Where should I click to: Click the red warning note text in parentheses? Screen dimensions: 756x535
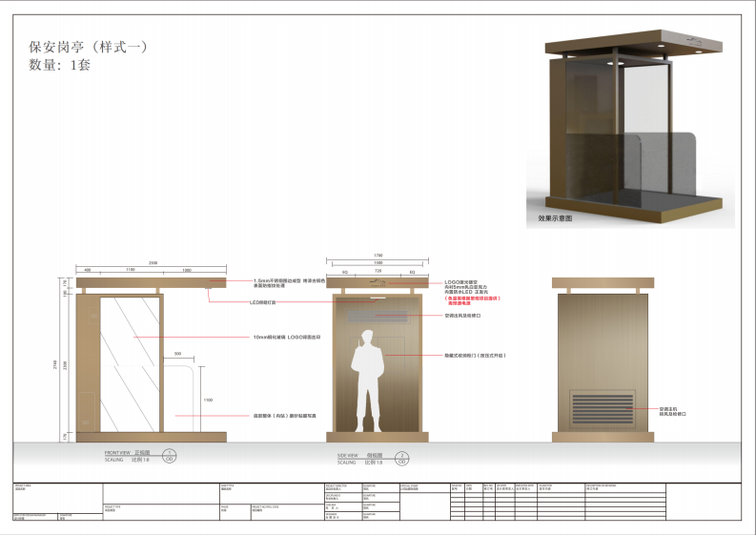click(x=473, y=299)
